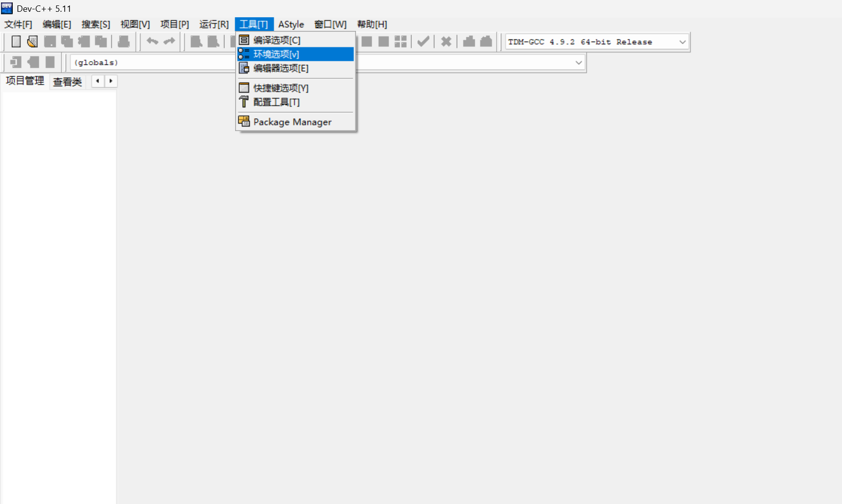Open the 编辑[E] menu
The width and height of the screenshot is (842, 504).
coord(57,24)
